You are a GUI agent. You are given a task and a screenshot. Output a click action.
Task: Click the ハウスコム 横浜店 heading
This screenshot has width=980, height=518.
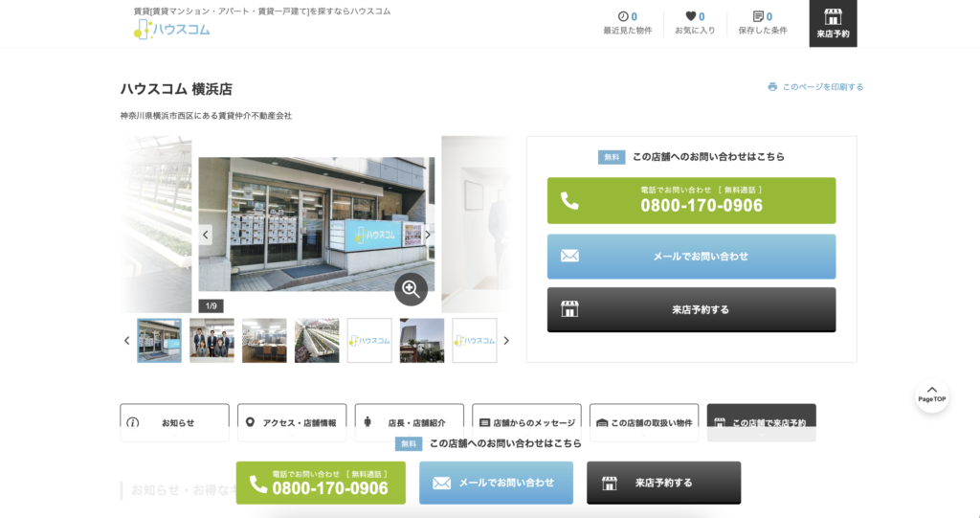pos(176,89)
